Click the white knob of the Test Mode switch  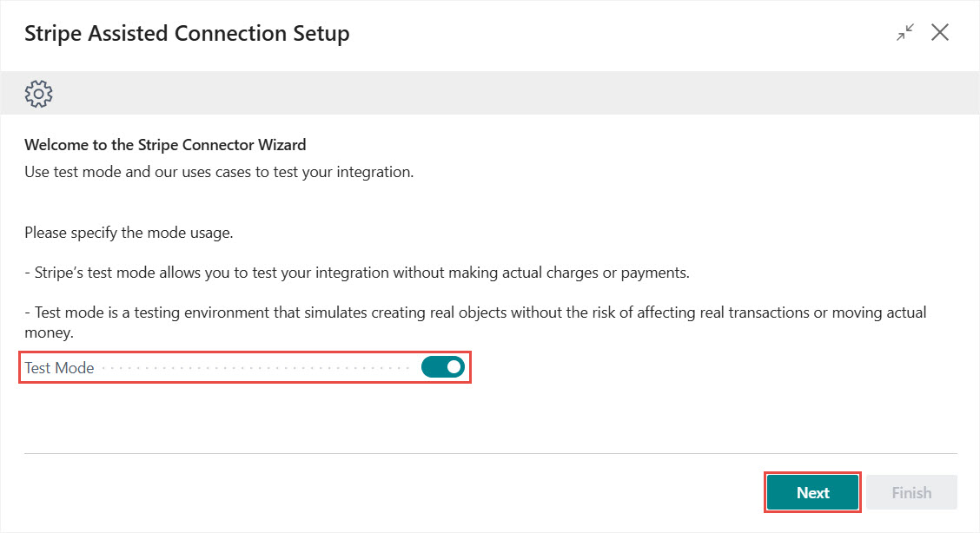454,367
